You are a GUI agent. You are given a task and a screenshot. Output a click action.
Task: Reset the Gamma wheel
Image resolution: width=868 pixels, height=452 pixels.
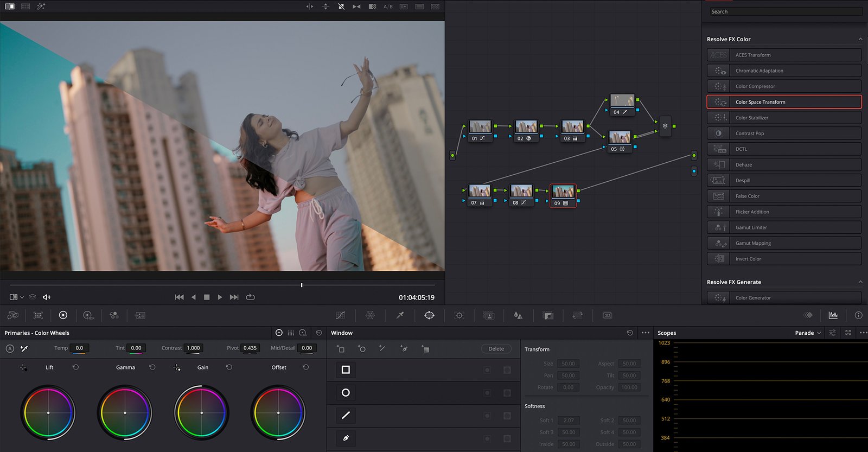(152, 367)
